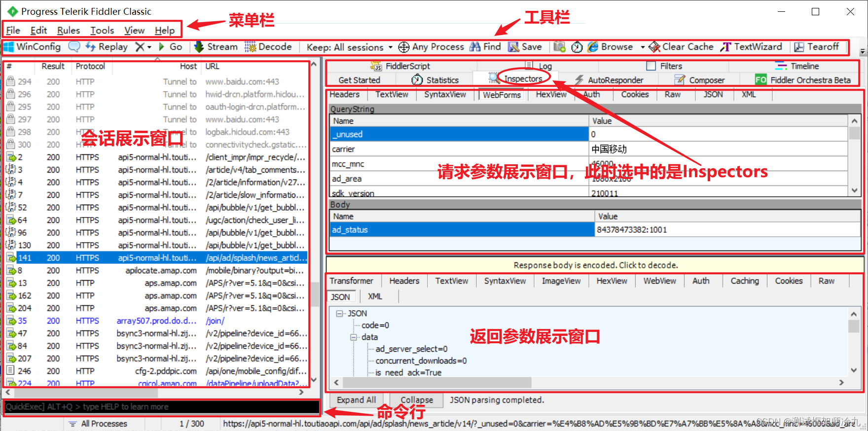Open the File menu
Image resolution: width=868 pixels, height=431 pixels.
pos(13,30)
